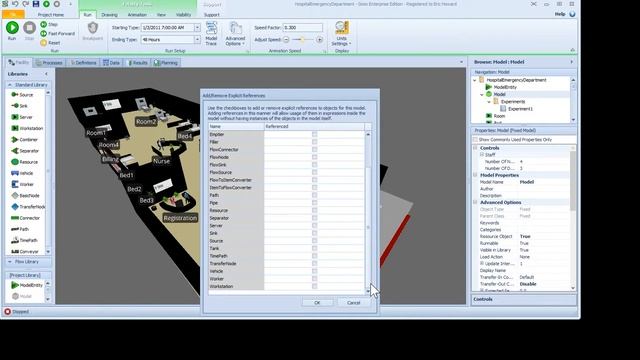Collapse the Advanced Options property group
The width and height of the screenshot is (640, 360).
(x=476, y=202)
